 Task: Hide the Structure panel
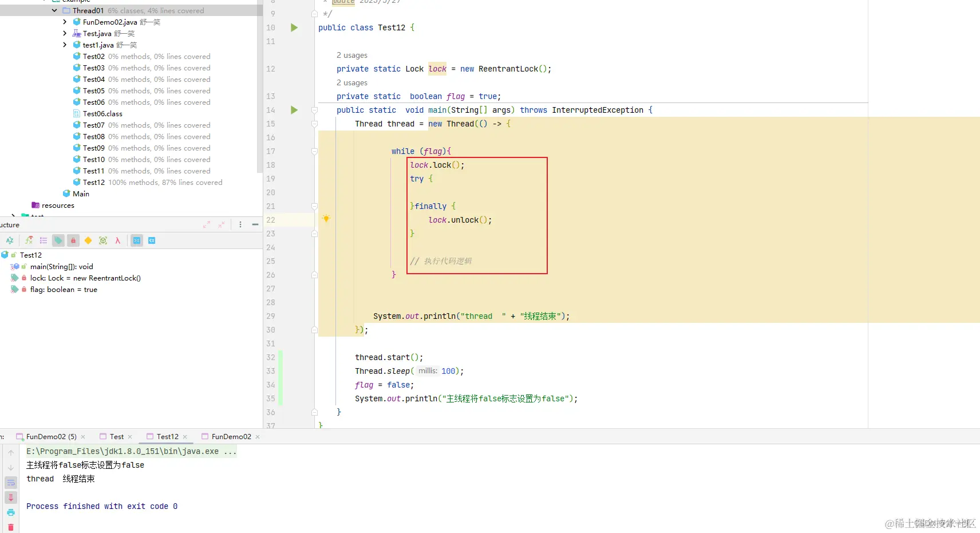(x=255, y=224)
